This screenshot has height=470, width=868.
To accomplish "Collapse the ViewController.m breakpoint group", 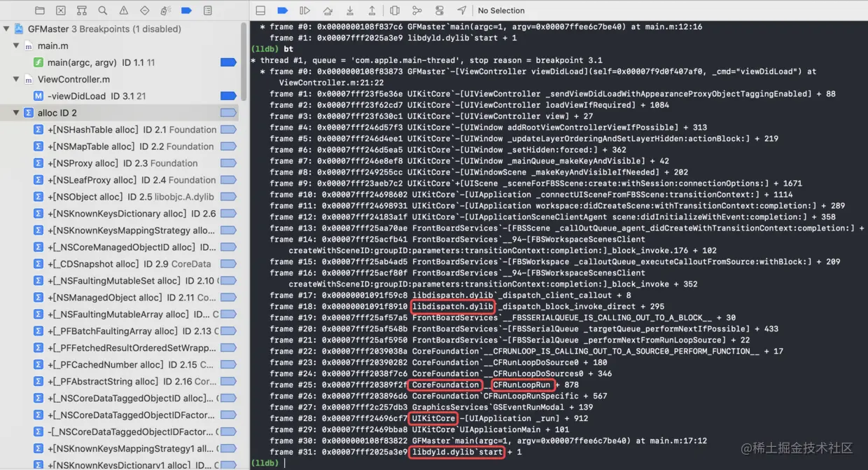I will 17,79.
